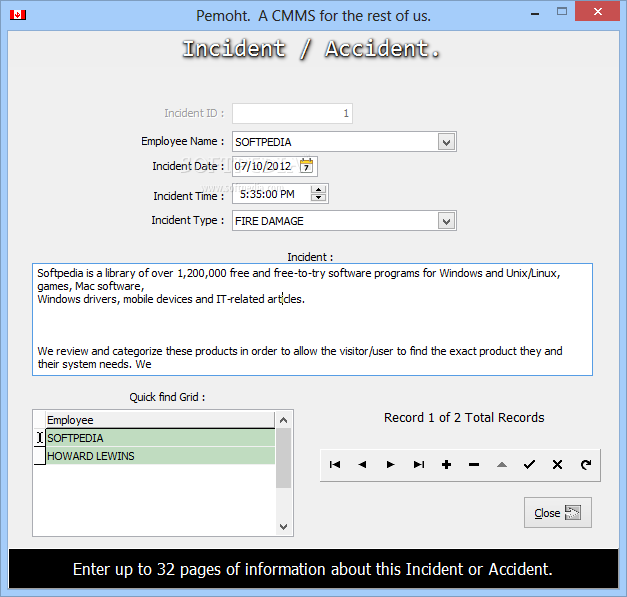The height and width of the screenshot is (597, 627).
Task: Go to first record navigator button
Action: tap(335, 465)
